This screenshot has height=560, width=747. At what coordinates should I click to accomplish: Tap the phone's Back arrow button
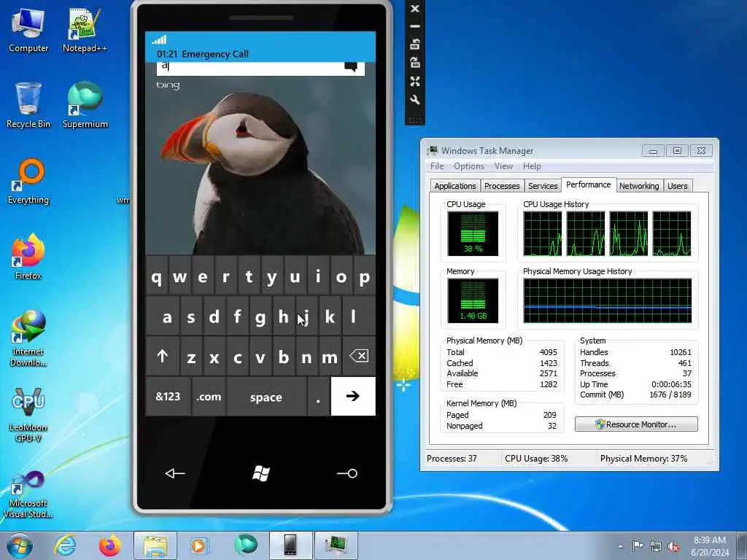(174, 472)
